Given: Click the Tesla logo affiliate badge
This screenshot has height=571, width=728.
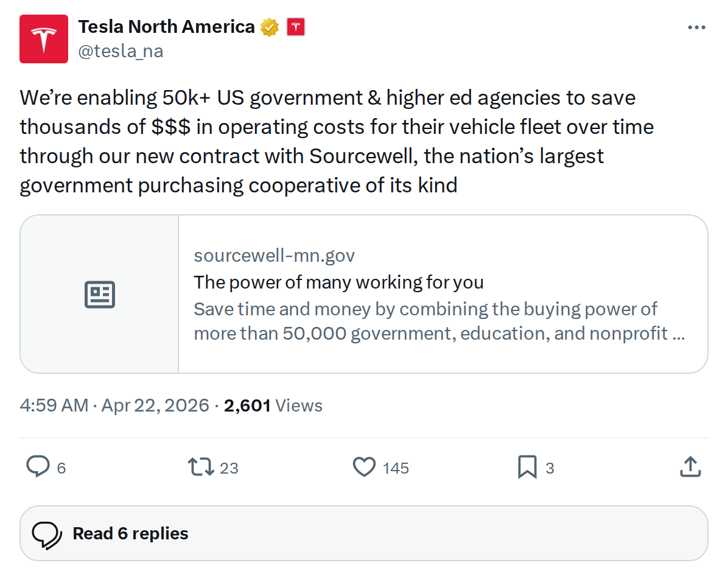Looking at the screenshot, I should tap(295, 26).
